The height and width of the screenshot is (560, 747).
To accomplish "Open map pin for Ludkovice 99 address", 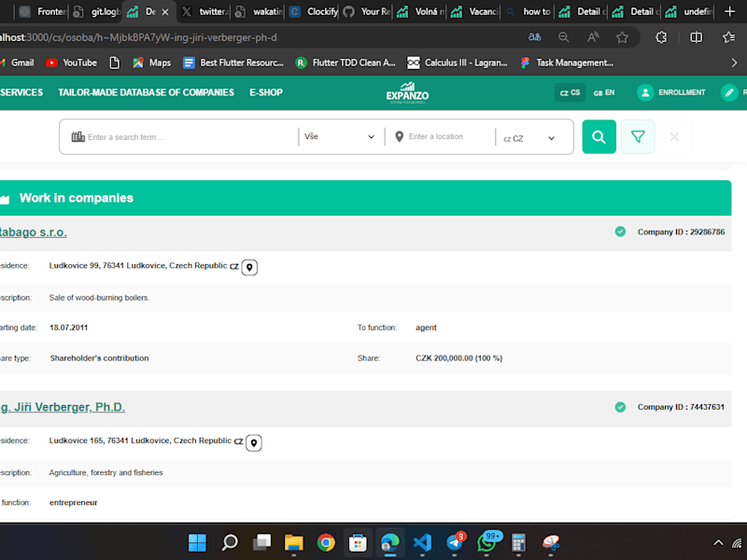I will coord(249,268).
